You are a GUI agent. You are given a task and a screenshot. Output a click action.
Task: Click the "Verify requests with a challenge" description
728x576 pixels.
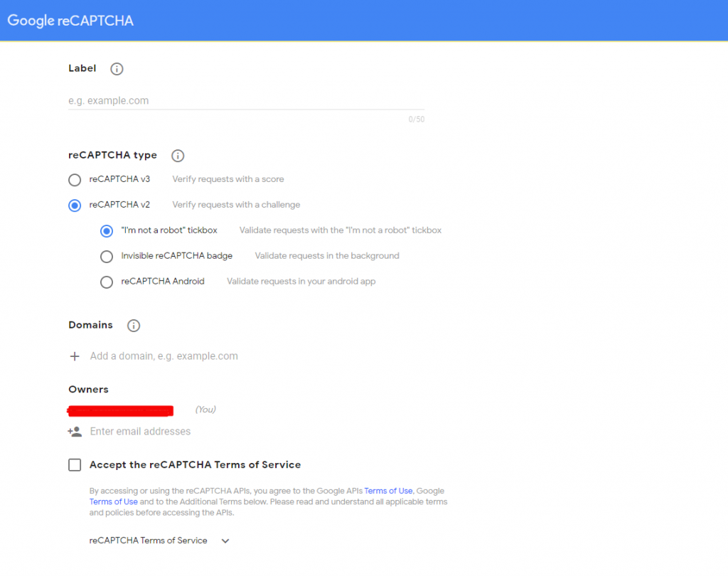tap(236, 205)
